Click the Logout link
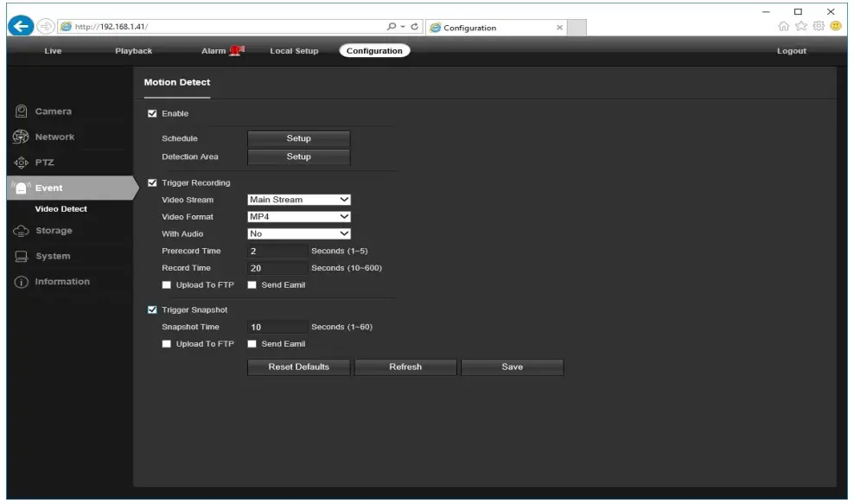This screenshot has width=854, height=504. click(791, 51)
